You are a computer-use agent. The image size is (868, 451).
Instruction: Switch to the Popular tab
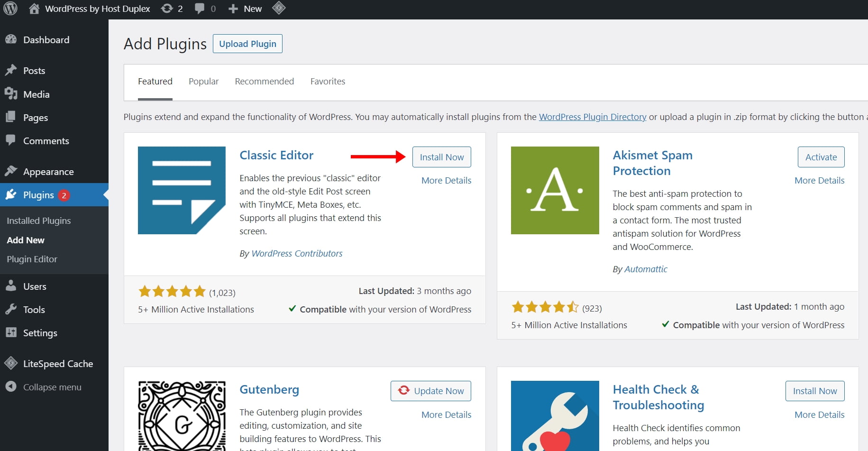click(x=203, y=82)
